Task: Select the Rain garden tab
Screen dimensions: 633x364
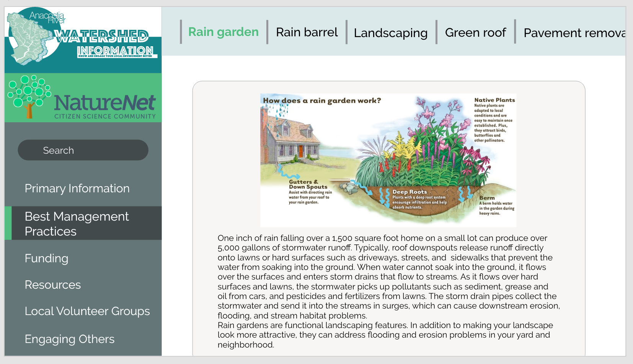Action: [x=224, y=32]
